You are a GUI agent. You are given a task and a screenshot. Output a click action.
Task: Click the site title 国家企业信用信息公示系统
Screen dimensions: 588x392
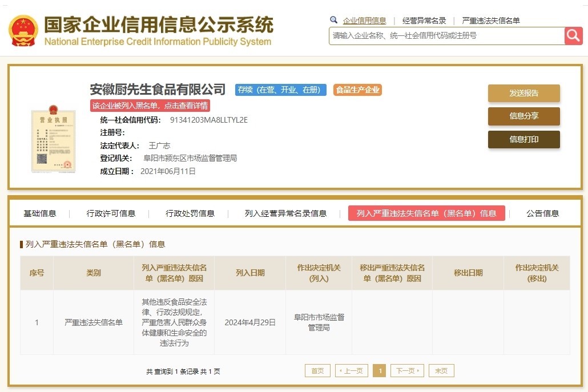(x=159, y=25)
